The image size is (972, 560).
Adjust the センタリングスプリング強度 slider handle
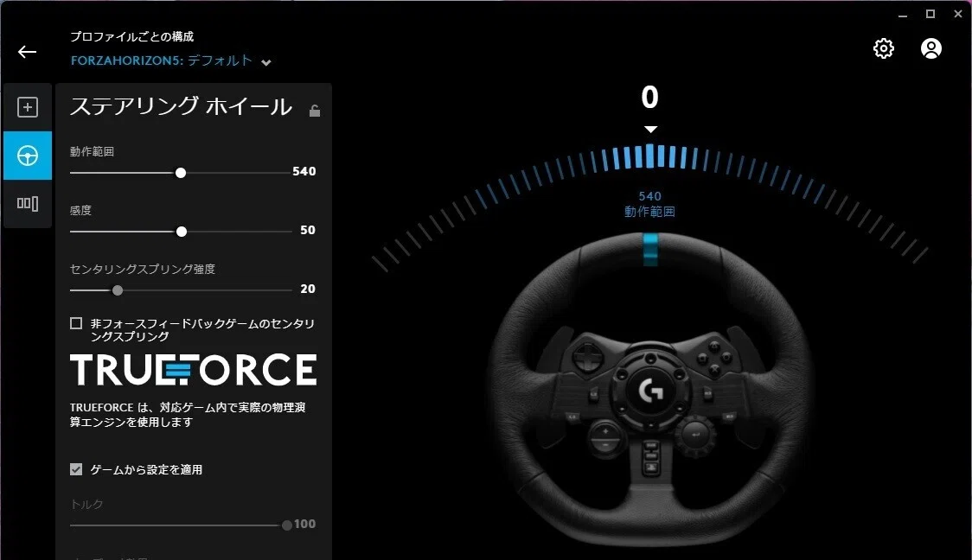pyautogui.click(x=117, y=290)
